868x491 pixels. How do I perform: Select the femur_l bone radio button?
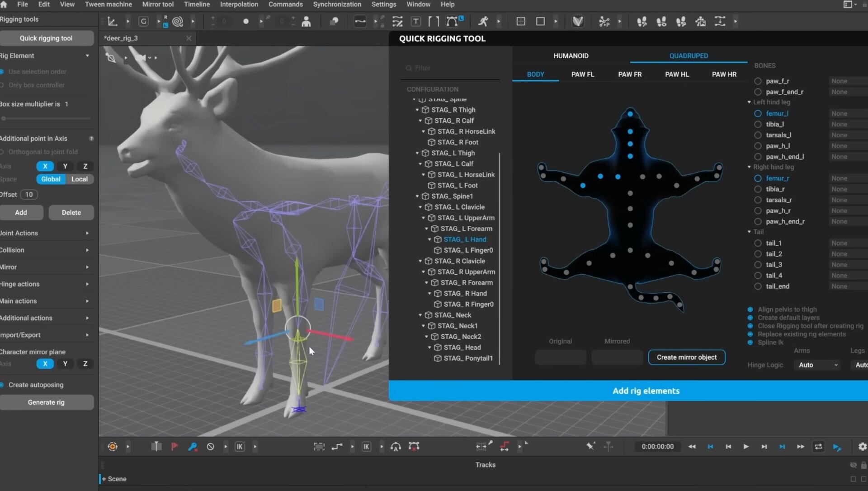click(x=758, y=113)
